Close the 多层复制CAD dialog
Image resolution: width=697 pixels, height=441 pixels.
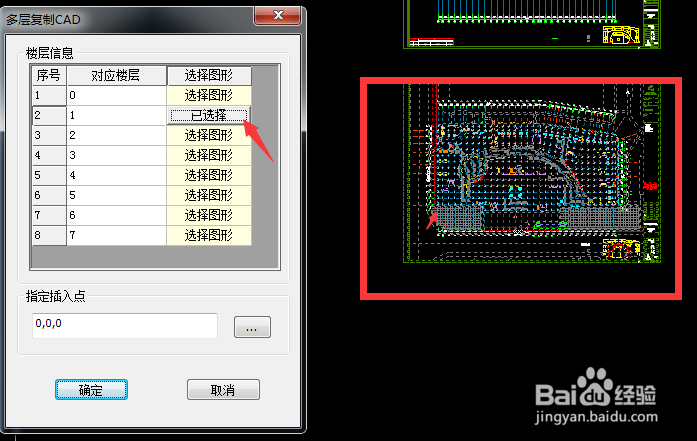pos(278,16)
